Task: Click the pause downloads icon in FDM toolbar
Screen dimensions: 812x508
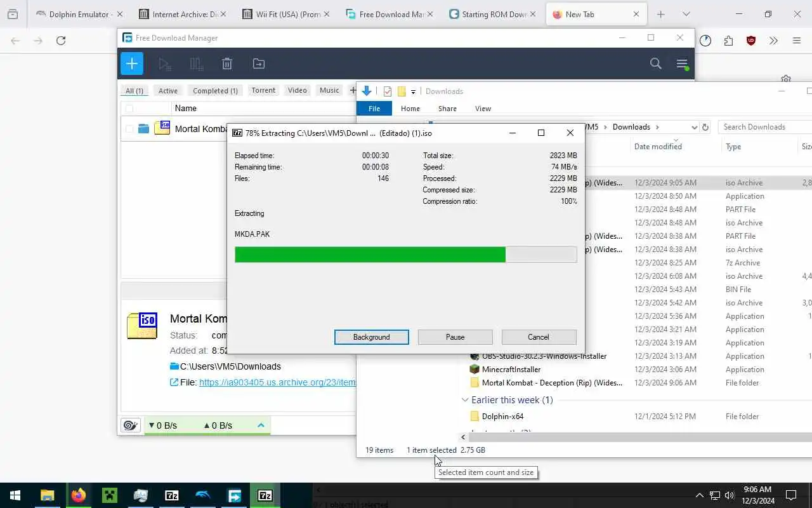Action: pyautogui.click(x=196, y=63)
